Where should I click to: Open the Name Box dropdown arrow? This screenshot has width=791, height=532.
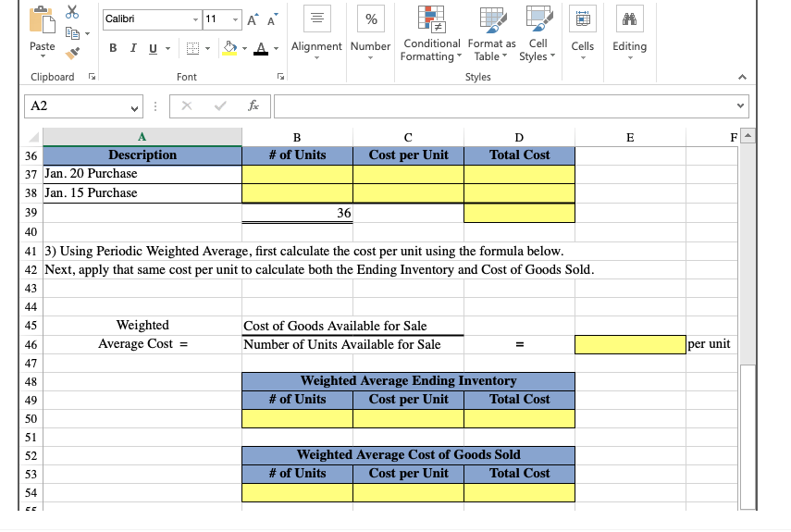134,107
